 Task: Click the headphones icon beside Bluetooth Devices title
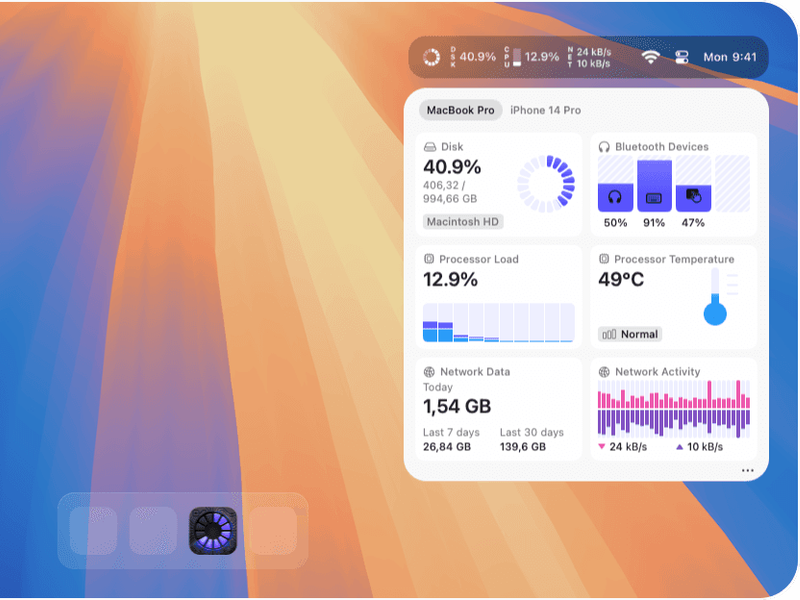604,146
